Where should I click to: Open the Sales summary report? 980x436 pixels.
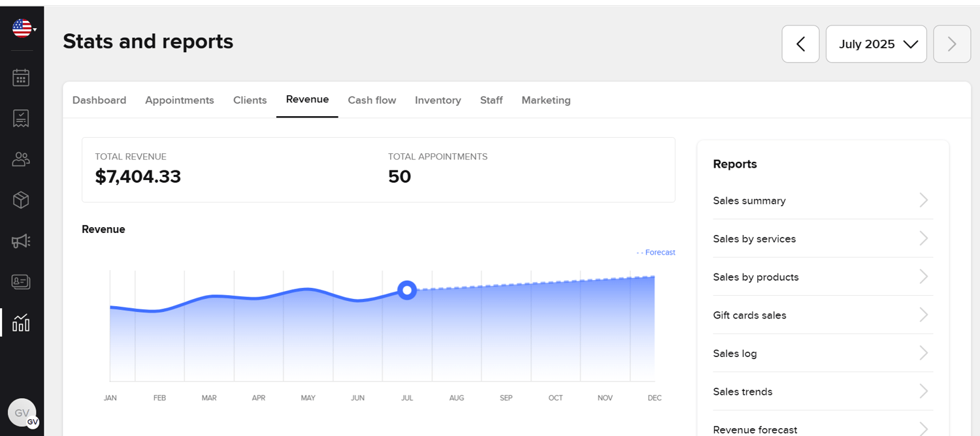[x=749, y=201]
